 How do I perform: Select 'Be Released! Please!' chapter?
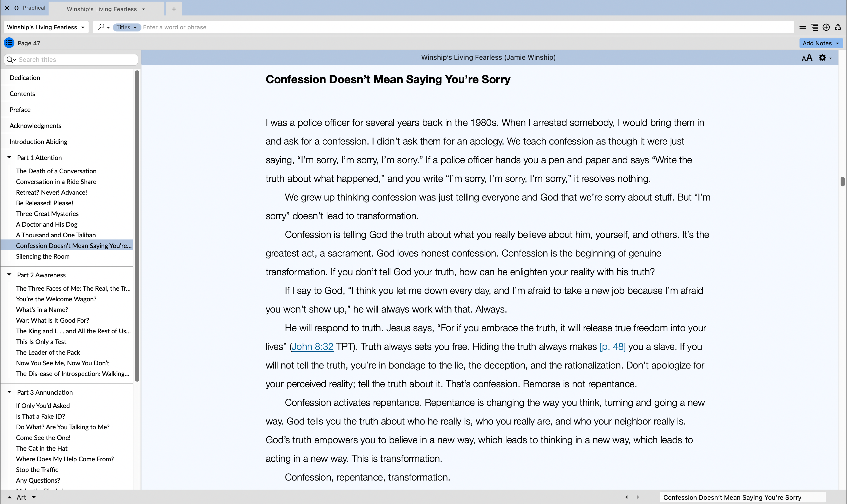[45, 203]
